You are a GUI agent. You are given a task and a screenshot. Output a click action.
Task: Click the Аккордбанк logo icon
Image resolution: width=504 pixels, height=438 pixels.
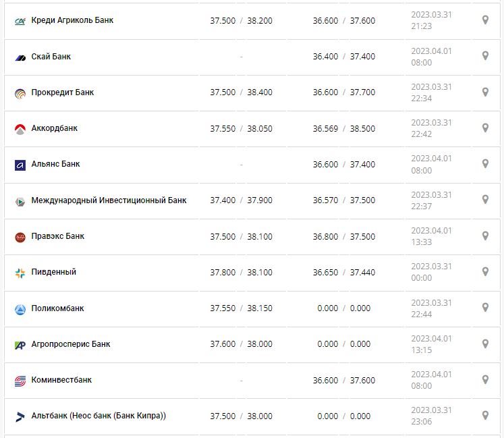pos(20,129)
